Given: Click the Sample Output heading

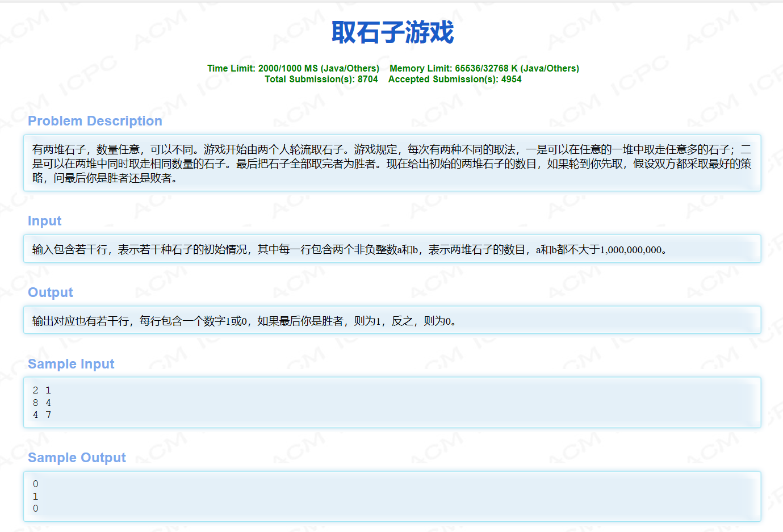Looking at the screenshot, I should (77, 458).
